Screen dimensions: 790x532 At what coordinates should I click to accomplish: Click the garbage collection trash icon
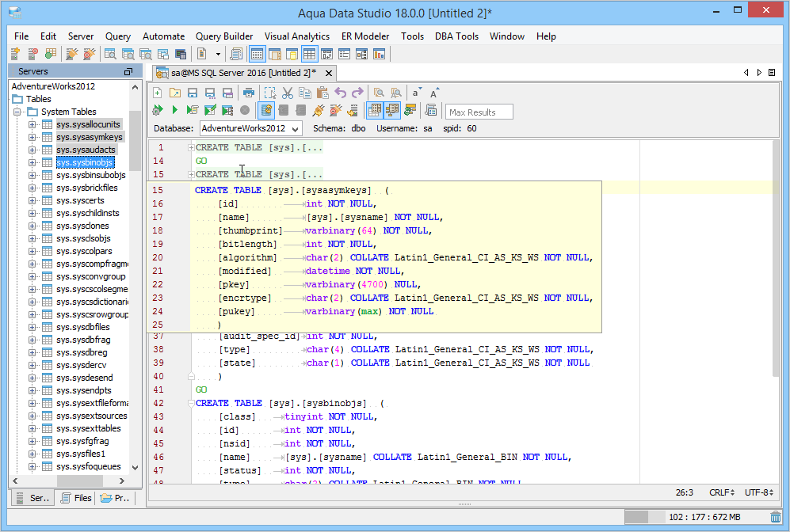(x=775, y=517)
